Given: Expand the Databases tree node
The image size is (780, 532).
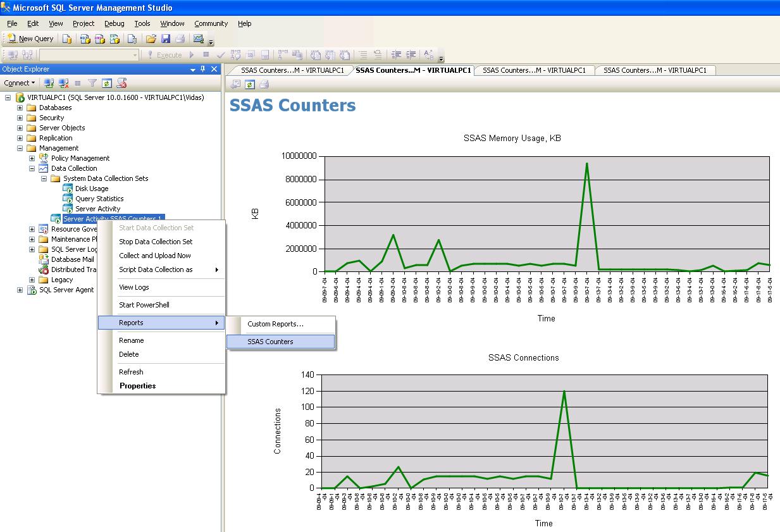Looking at the screenshot, I should (x=20, y=108).
